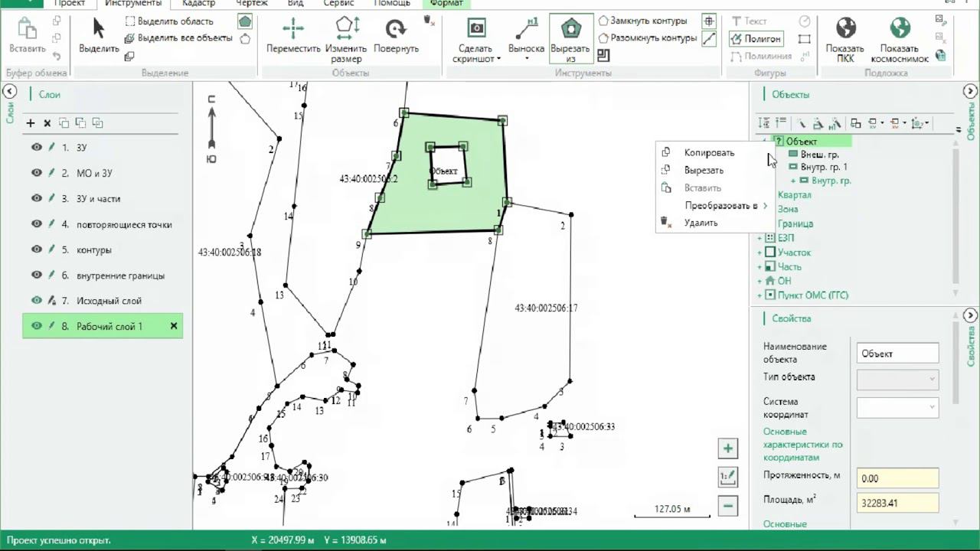The width and height of the screenshot is (980, 551).
Task: Open the Сервис ribbon tab
Action: pos(338,3)
